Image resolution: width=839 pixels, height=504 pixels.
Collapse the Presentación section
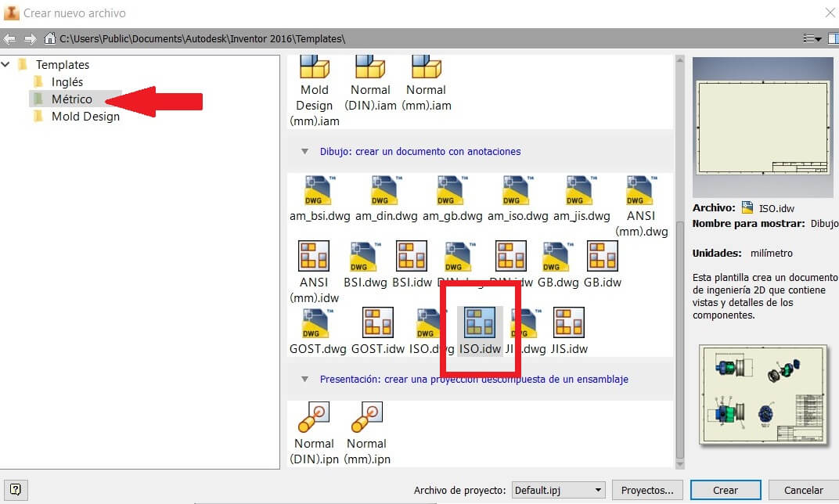pos(304,380)
